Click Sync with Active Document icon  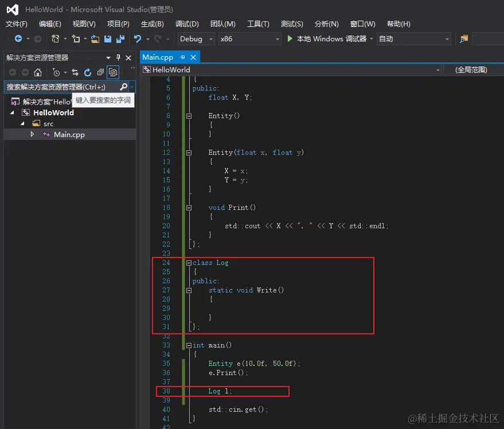pos(75,72)
